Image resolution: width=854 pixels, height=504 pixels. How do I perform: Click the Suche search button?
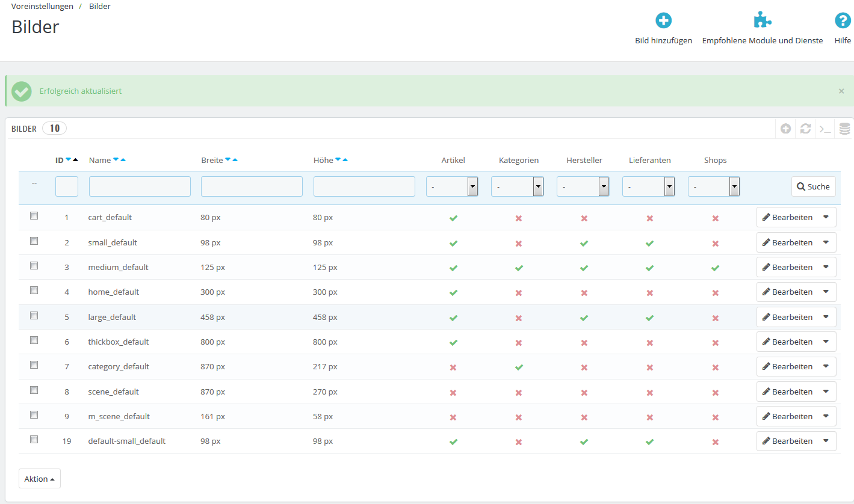pos(813,186)
